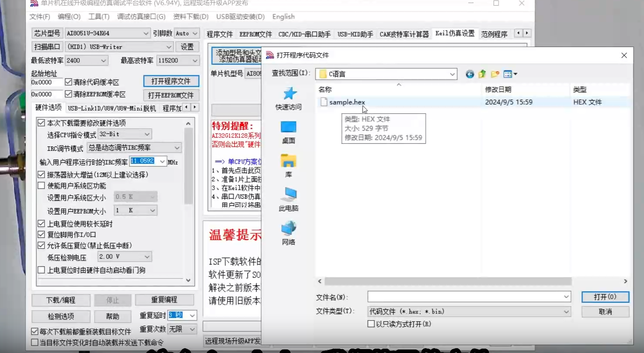This screenshot has height=353, width=644.
Task: Open serial port USB-Writer dropdown
Action: pyautogui.click(x=119, y=47)
